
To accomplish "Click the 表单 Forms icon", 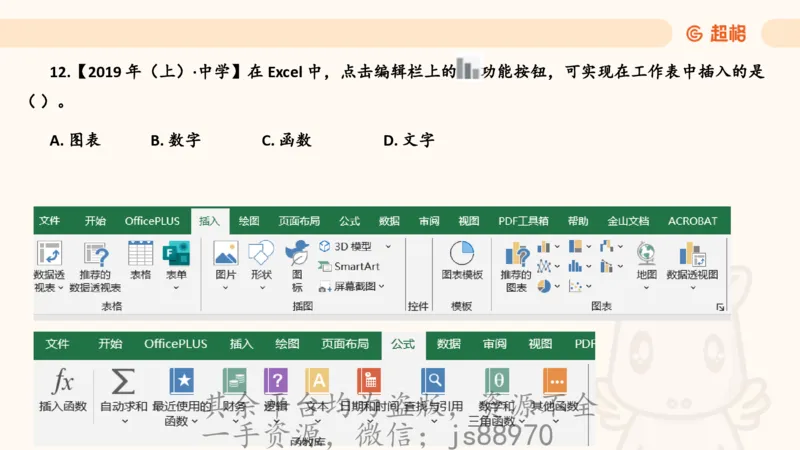I will pos(176,253).
